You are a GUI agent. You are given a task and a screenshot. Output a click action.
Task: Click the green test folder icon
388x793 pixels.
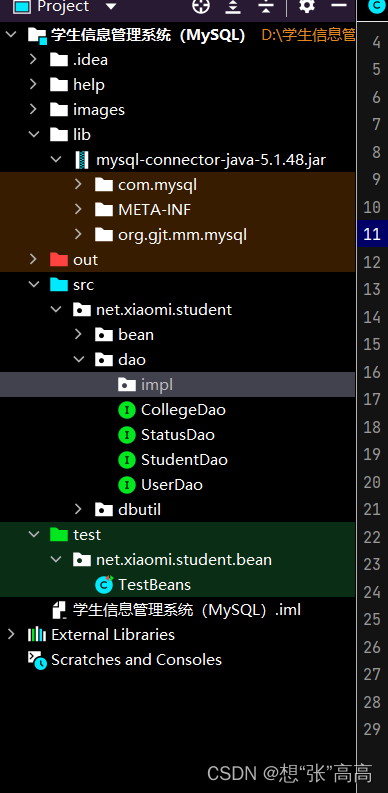(x=59, y=535)
